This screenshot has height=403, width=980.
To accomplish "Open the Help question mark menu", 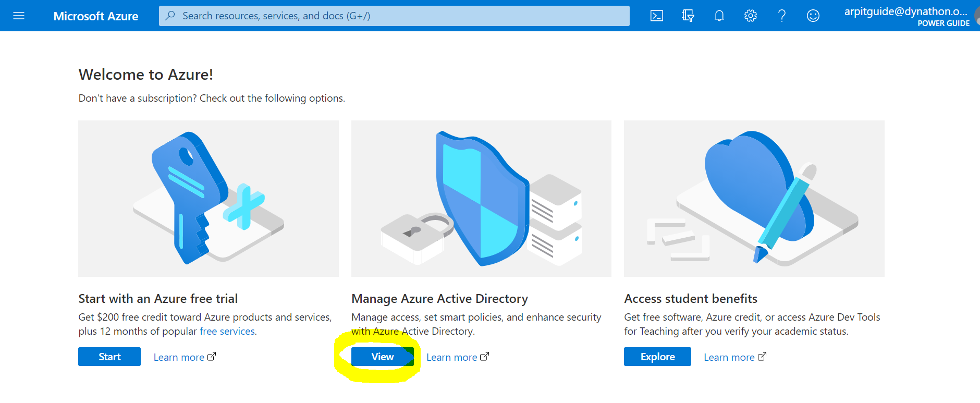I will coord(782,16).
